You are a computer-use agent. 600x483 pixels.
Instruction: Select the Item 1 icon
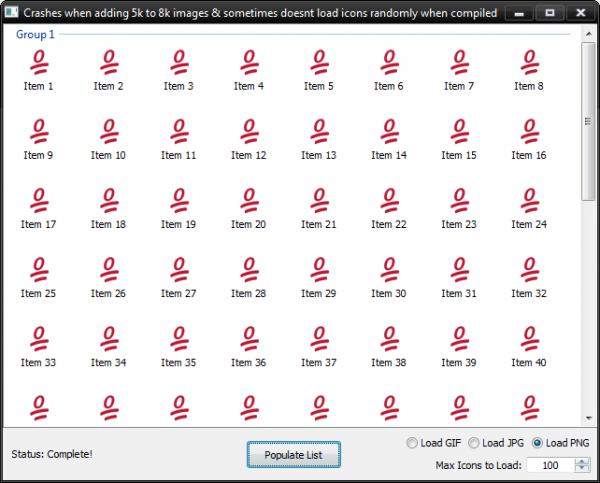pyautogui.click(x=39, y=62)
